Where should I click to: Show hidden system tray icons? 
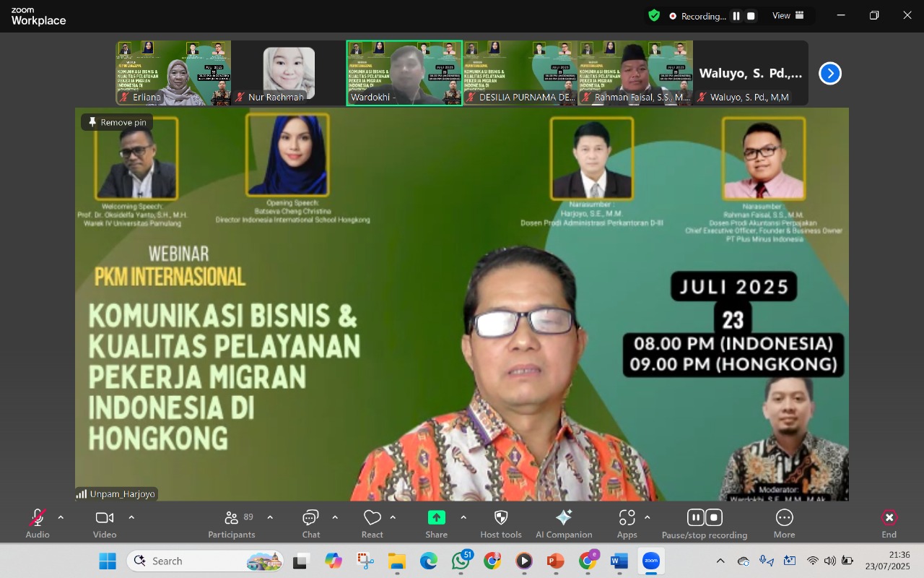coord(720,561)
